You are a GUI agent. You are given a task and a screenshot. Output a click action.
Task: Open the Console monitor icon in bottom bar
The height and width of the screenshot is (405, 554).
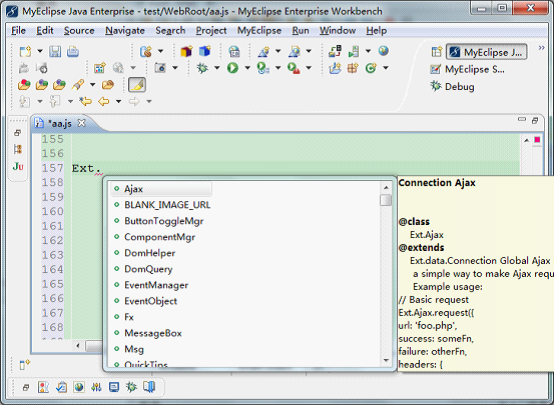[x=114, y=387]
